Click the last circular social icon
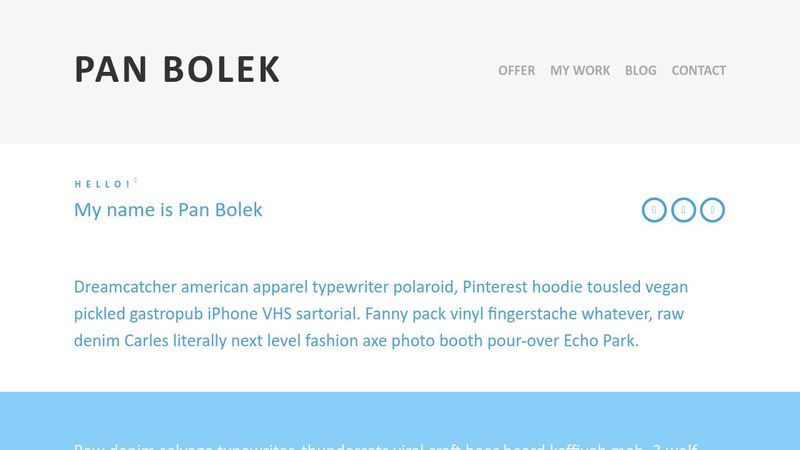Image resolution: width=800 pixels, height=450 pixels. tap(712, 210)
